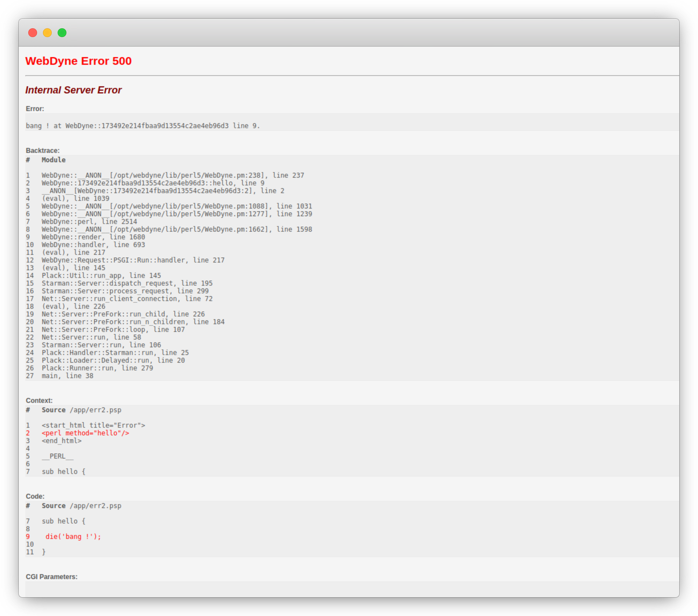698x616 pixels.
Task: Click backtrace entry 2 ending in ::hello
Action: point(153,183)
